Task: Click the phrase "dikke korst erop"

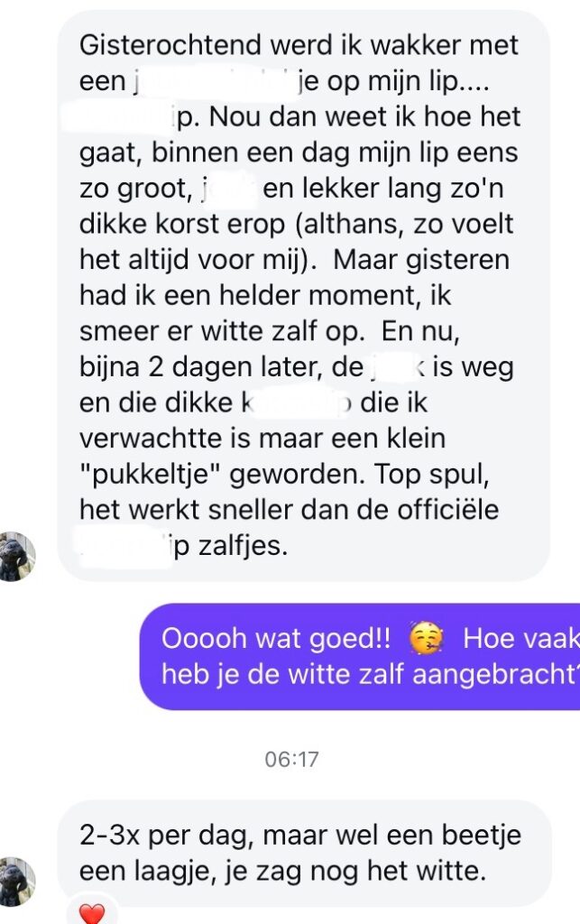Action: coord(182,225)
